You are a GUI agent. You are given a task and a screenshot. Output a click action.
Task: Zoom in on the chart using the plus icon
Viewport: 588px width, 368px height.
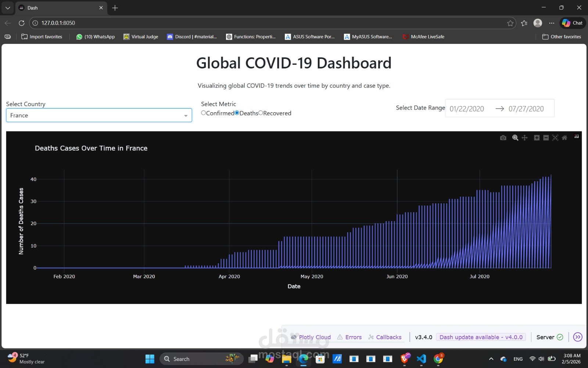click(537, 137)
